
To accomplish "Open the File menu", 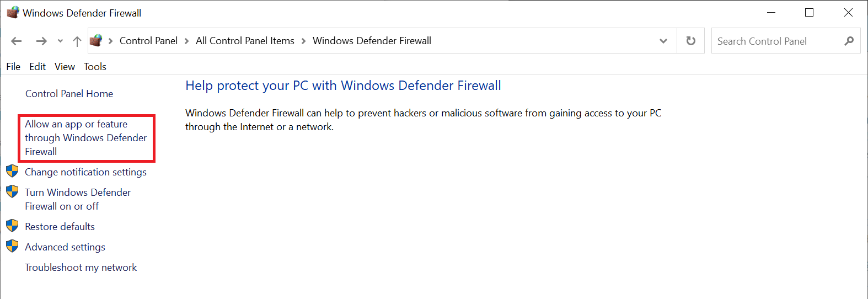I will pos(13,67).
